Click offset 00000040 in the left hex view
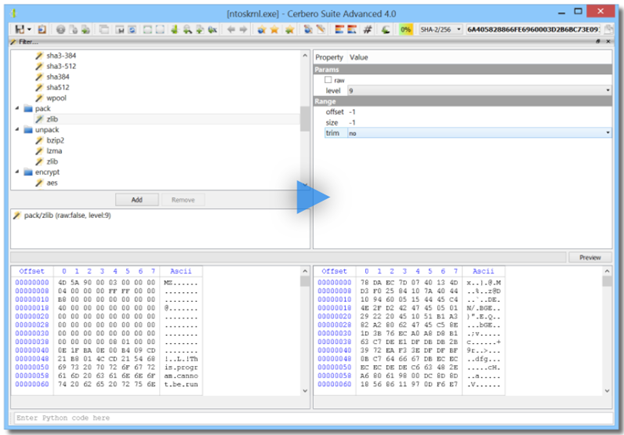 (32, 350)
